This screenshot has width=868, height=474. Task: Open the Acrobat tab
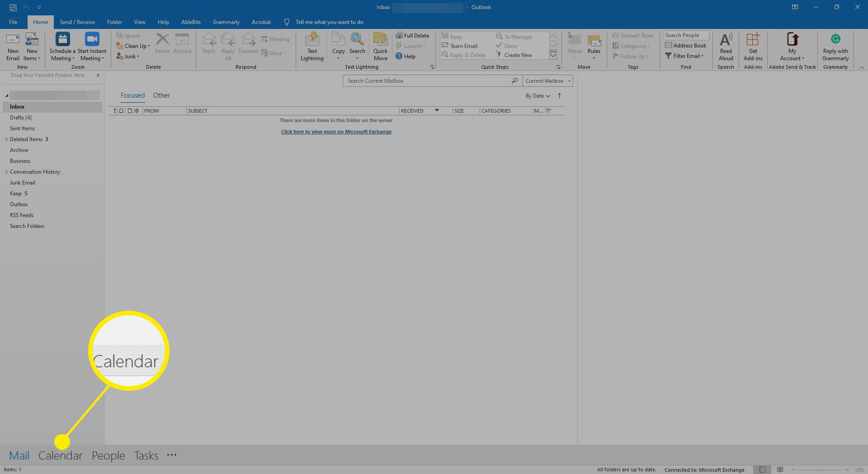pos(261,22)
